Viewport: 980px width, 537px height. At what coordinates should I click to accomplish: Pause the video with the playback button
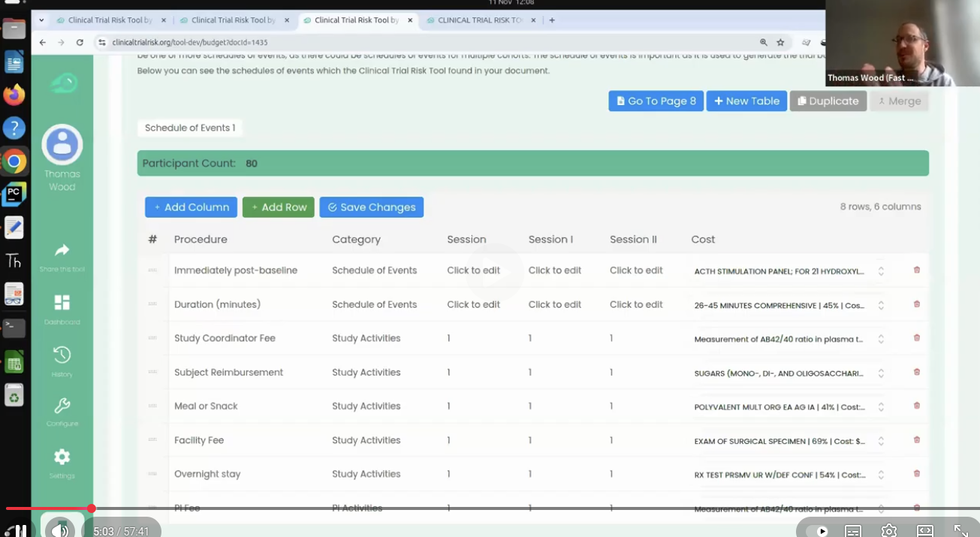(20, 530)
